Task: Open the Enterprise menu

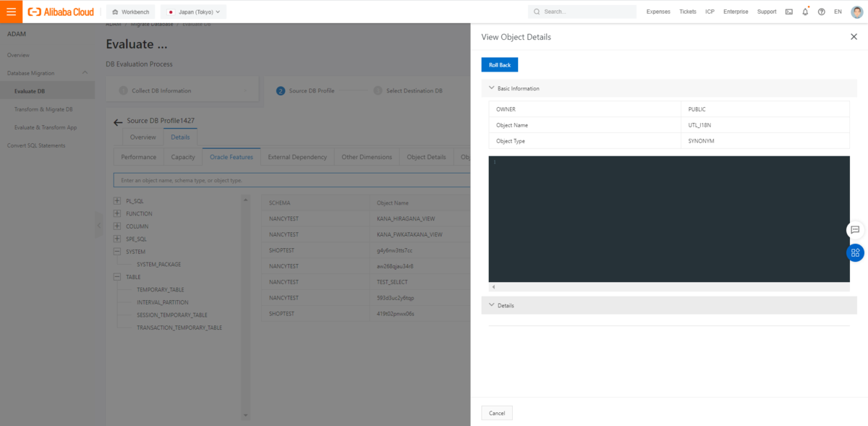Action: [x=736, y=12]
